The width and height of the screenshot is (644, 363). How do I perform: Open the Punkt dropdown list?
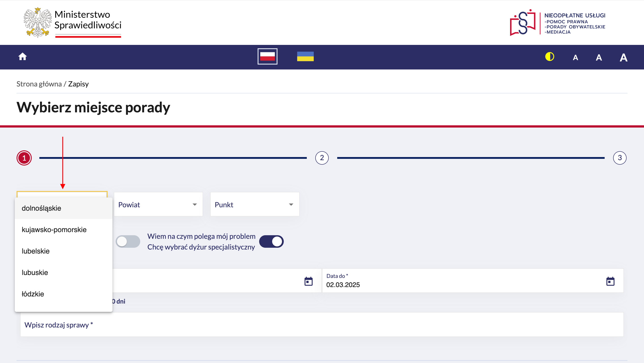coord(254,204)
